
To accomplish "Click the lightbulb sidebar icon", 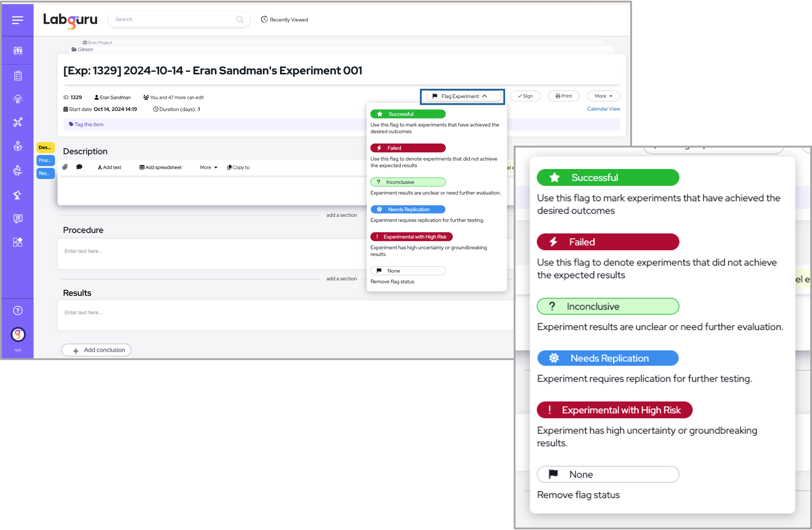I will pos(18,99).
